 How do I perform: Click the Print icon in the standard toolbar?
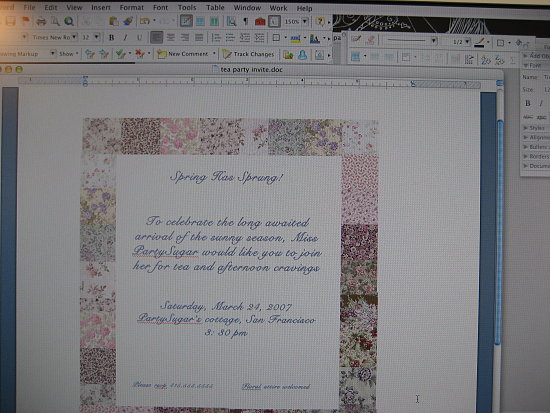pyautogui.click(x=41, y=22)
